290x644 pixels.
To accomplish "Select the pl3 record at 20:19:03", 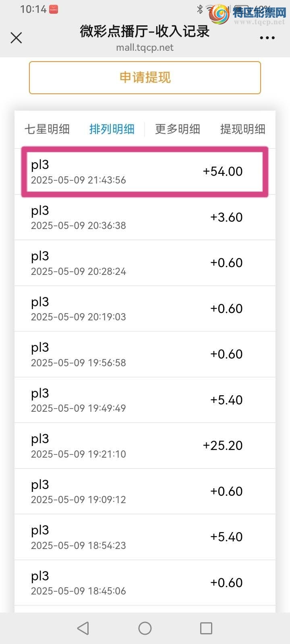I will click(x=145, y=309).
